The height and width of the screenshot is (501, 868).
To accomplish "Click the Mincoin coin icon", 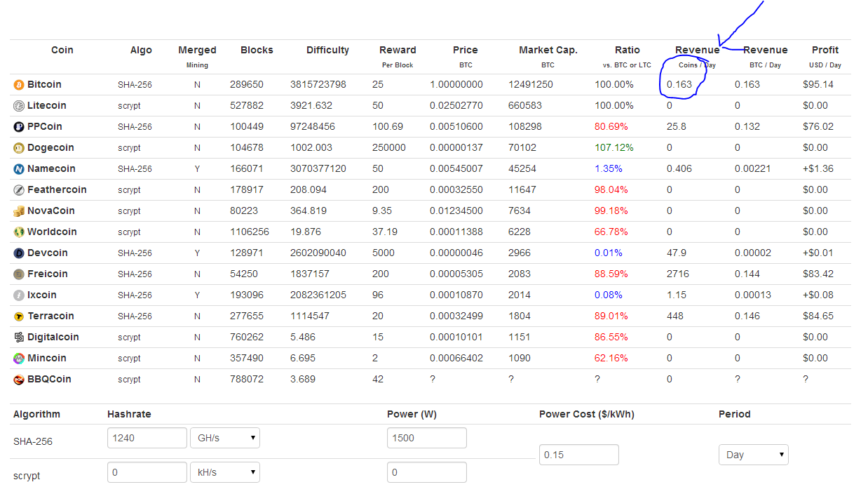I will coord(19,359).
